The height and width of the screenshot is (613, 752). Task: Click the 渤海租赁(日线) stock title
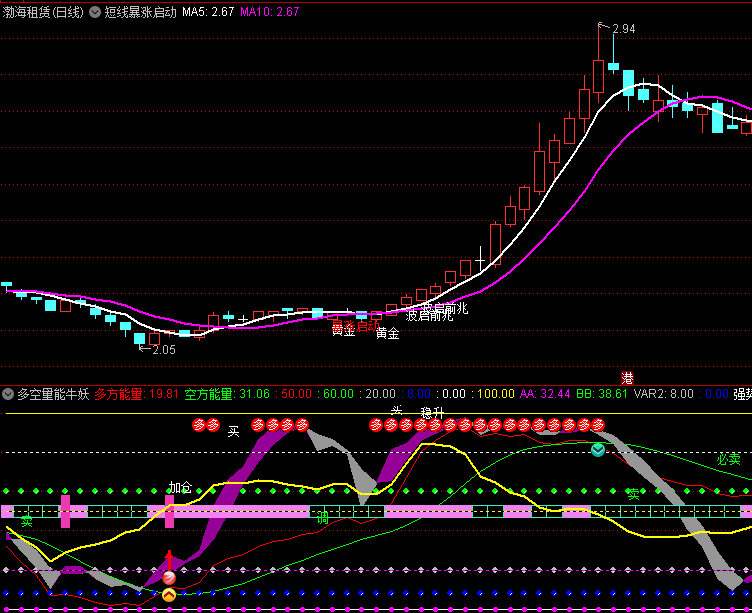tap(43, 12)
